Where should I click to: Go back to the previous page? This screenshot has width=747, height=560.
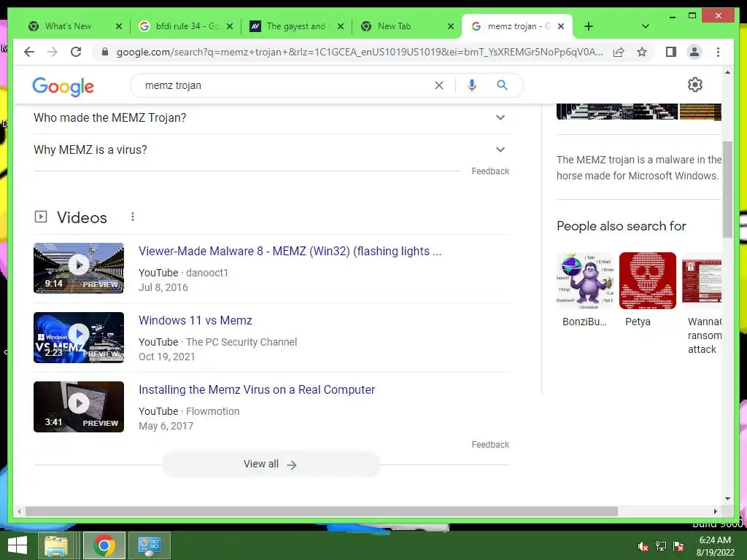[29, 52]
